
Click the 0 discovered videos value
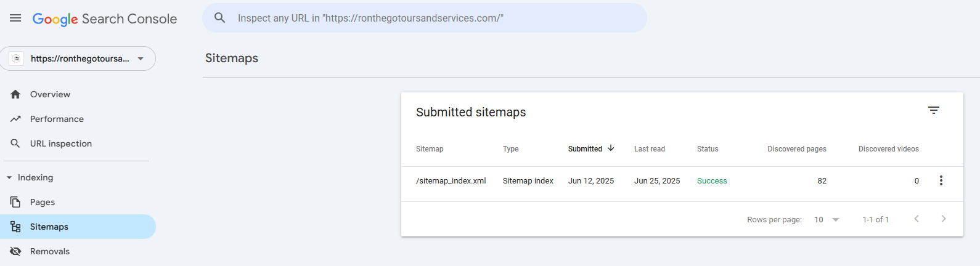pos(917,181)
